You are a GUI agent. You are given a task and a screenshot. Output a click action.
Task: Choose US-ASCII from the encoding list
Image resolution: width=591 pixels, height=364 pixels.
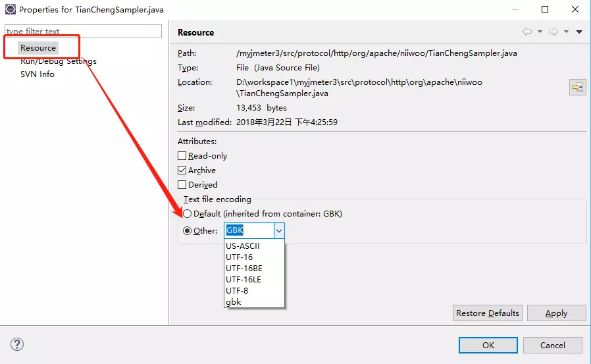pos(254,246)
